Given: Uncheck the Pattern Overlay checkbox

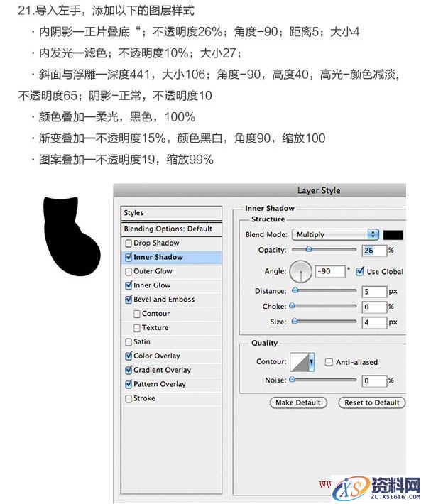Looking at the screenshot, I should click(x=129, y=384).
